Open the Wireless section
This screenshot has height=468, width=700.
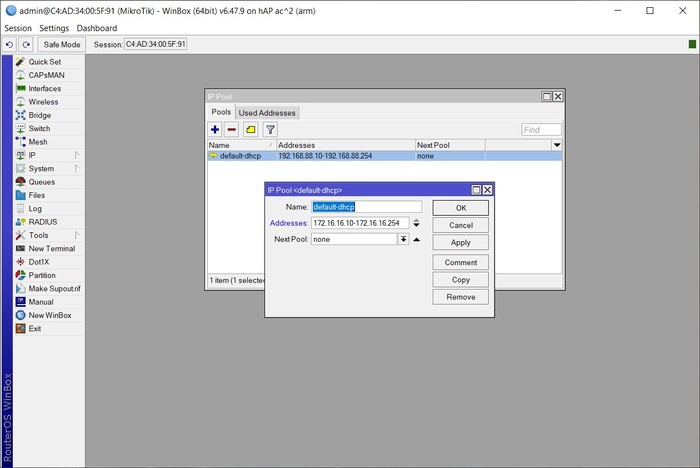[x=49, y=102]
